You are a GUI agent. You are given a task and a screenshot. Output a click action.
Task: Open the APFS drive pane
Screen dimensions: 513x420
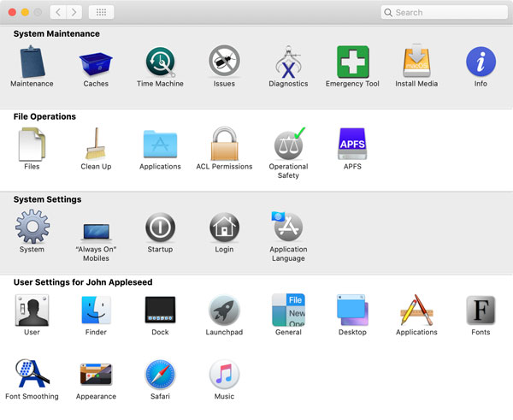[352, 144]
